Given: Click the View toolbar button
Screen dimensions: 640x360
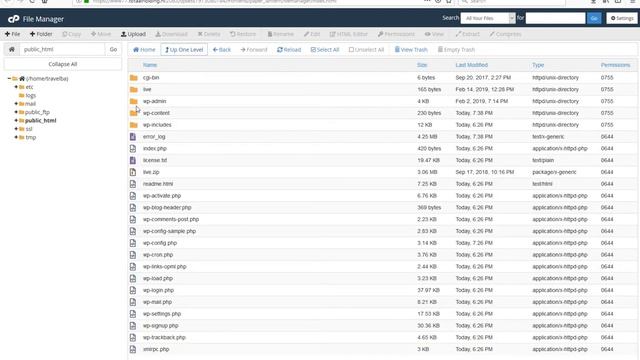Looking at the screenshot, I should [434, 34].
